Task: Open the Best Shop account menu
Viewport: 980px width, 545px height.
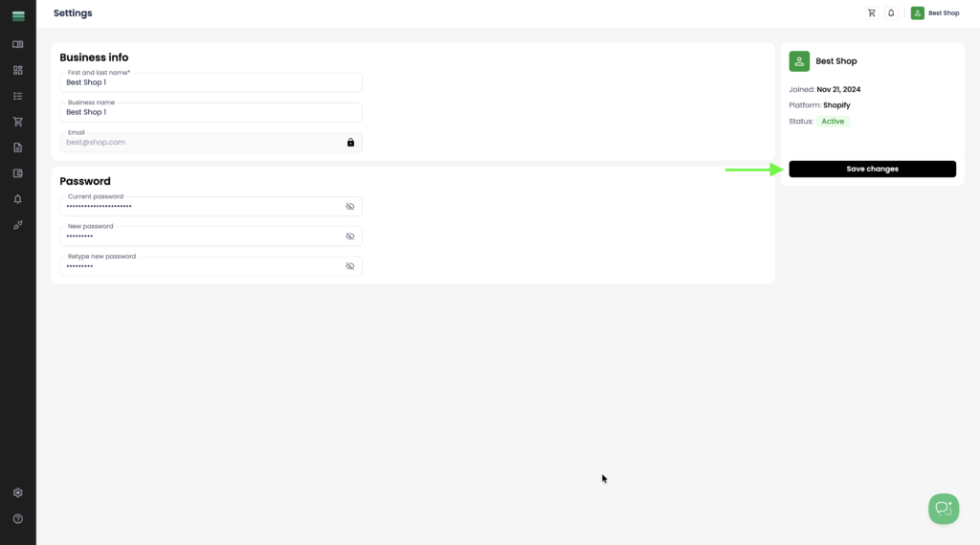Action: pos(935,13)
